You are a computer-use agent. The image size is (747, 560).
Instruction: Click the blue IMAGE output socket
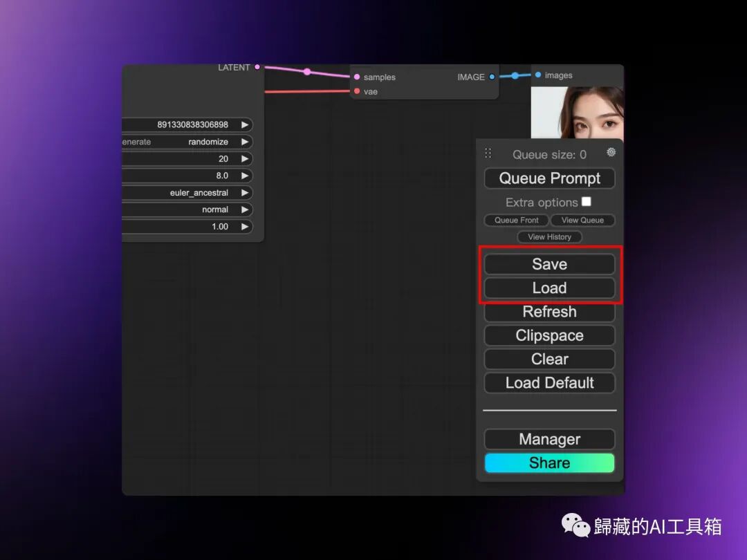click(x=492, y=77)
